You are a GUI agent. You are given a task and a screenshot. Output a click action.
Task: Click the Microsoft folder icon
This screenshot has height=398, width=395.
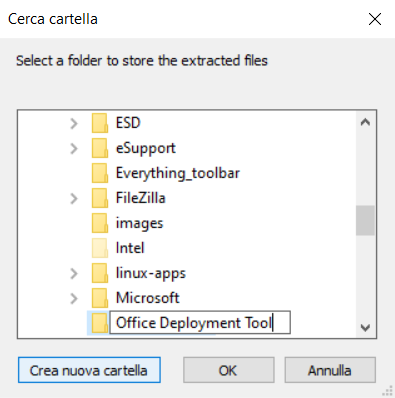tap(100, 298)
